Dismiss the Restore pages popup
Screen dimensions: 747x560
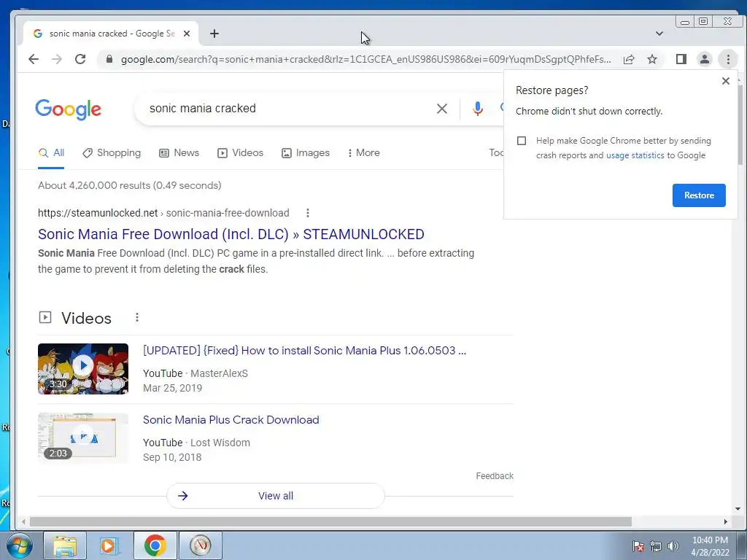(x=726, y=81)
